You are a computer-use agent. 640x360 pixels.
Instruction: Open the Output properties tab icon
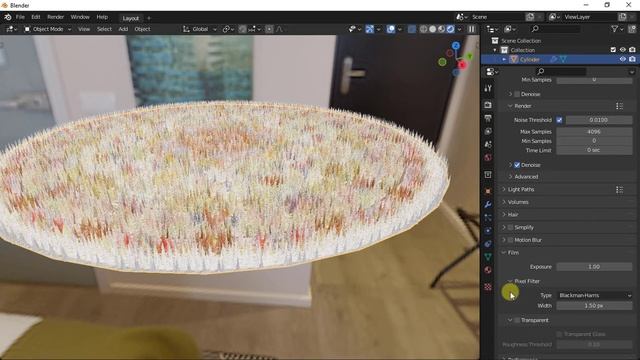pyautogui.click(x=488, y=118)
